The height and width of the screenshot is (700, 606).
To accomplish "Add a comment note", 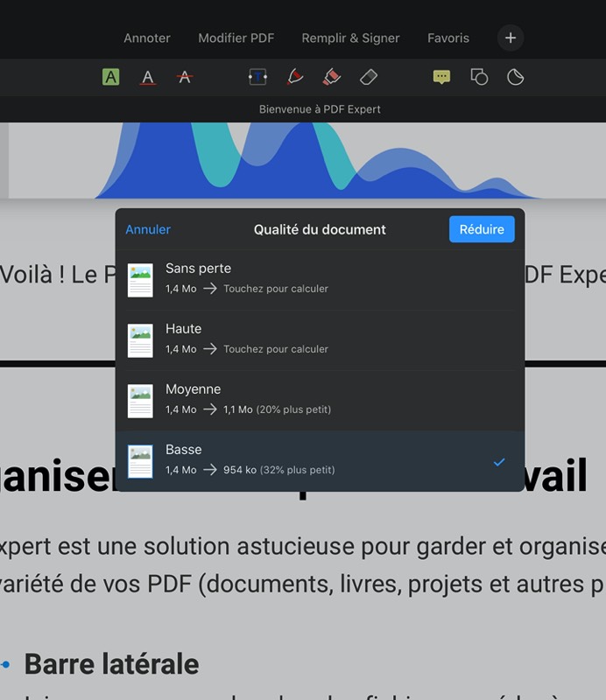I will pos(441,77).
